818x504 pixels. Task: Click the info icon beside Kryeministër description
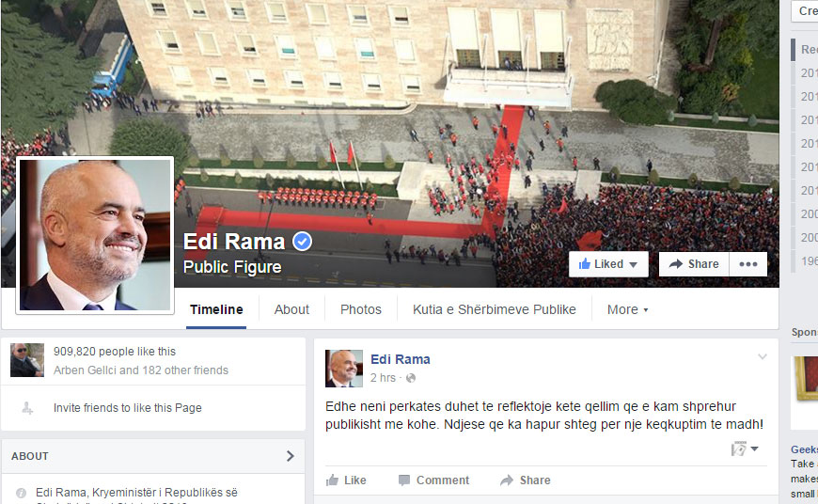coord(21,493)
